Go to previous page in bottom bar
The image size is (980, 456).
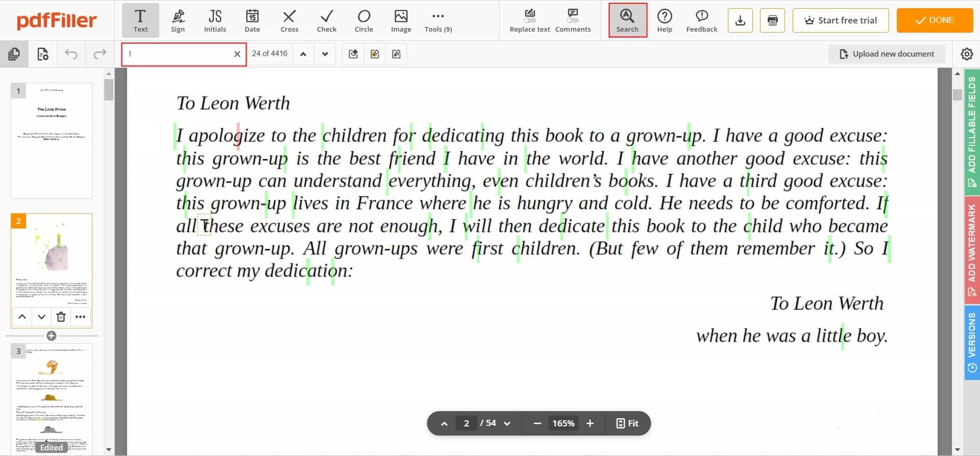[x=444, y=423]
